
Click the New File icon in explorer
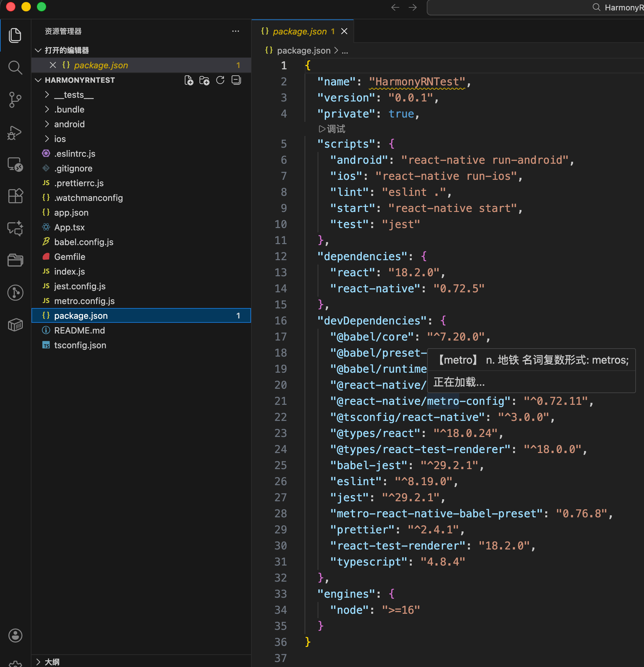189,80
